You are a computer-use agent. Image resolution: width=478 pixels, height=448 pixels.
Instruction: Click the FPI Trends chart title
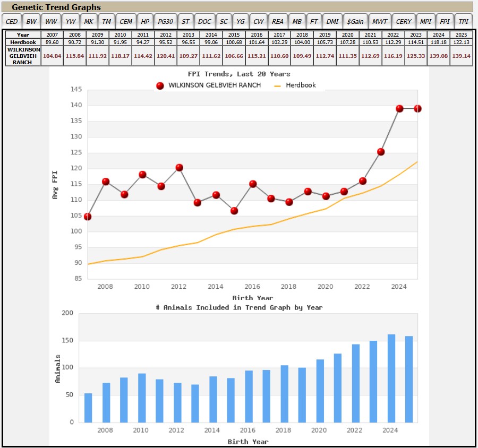pos(239,74)
